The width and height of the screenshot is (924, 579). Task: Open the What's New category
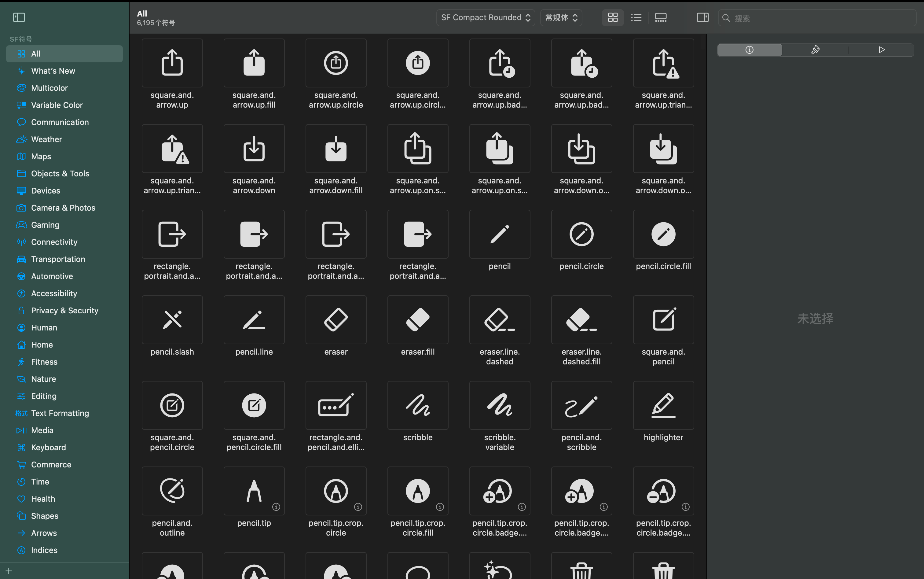64,71
